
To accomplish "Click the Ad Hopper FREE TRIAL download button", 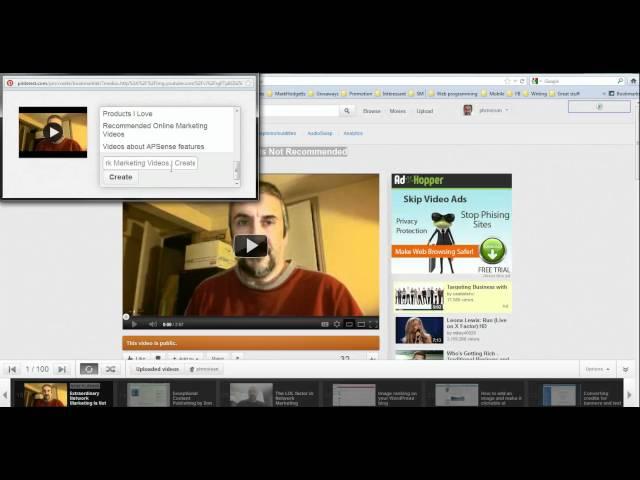I will (492, 251).
